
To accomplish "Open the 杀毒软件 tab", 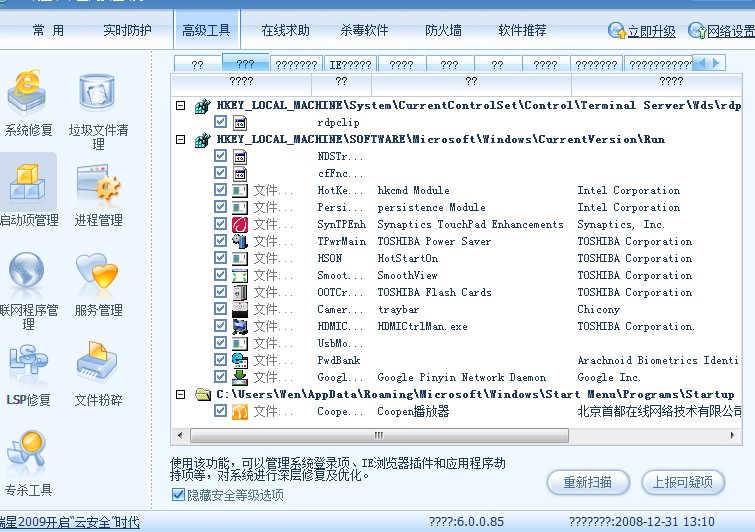I will point(364,31).
